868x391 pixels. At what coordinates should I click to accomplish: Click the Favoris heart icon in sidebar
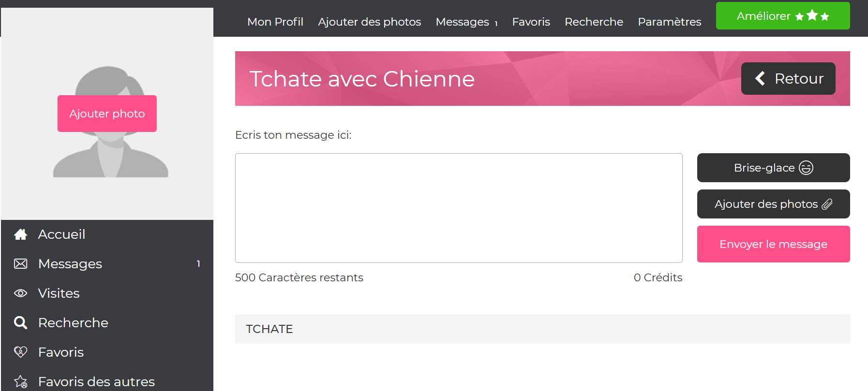click(x=20, y=352)
